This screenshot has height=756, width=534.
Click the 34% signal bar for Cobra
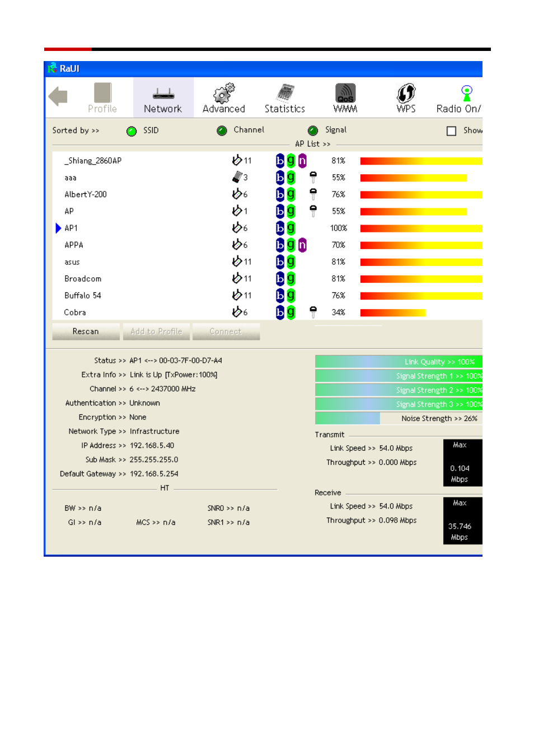pos(393,312)
